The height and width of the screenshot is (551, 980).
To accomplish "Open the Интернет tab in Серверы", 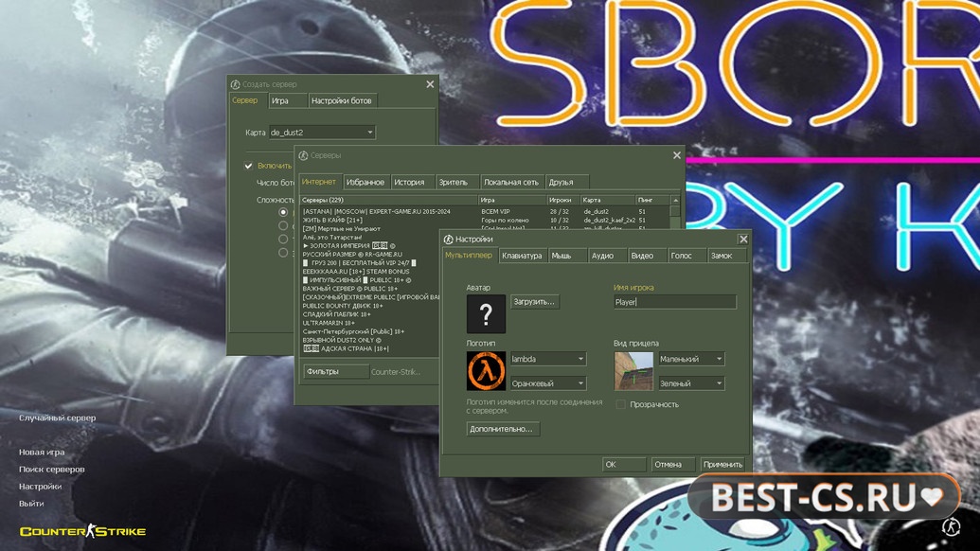I will click(320, 181).
